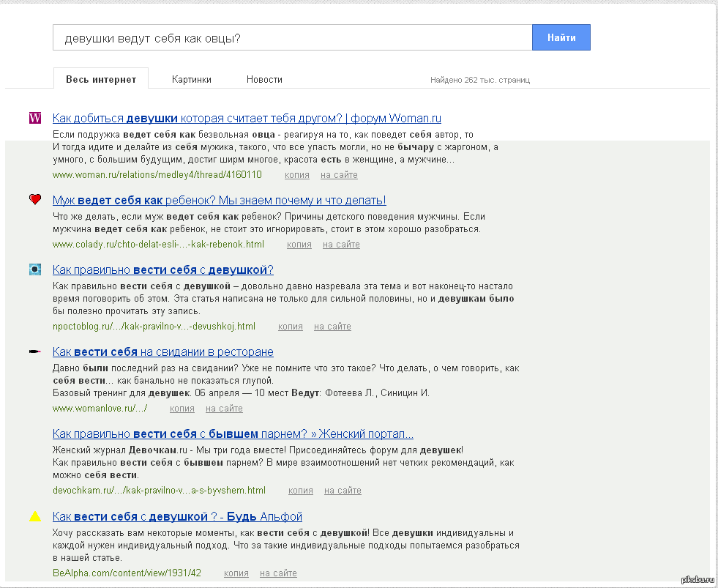Open 'копия' cached copy for BeAlpha.com result
Viewport: 718px width, 588px height.
[x=236, y=573]
